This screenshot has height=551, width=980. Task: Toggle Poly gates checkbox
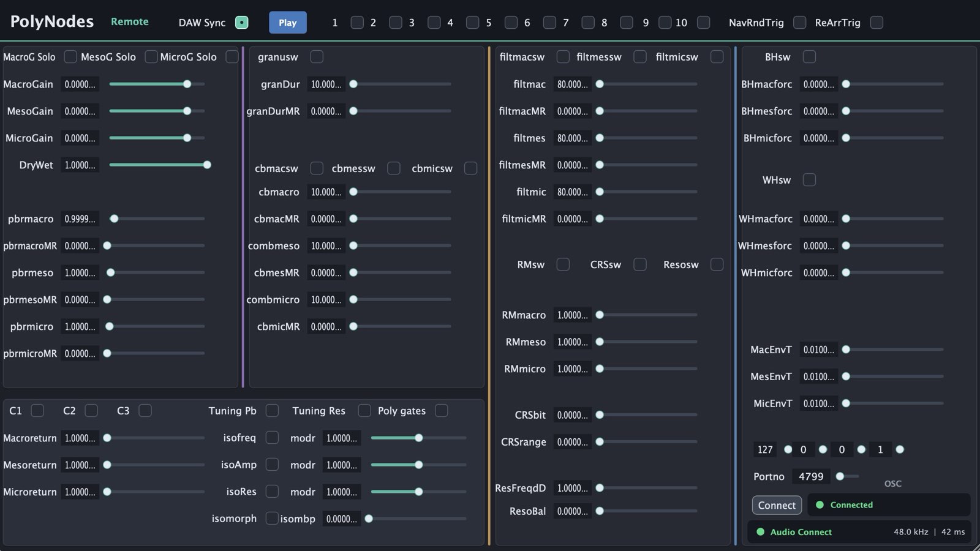(x=441, y=411)
